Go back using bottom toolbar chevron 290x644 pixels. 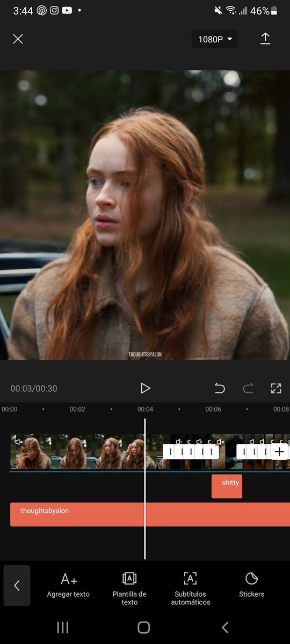pos(17,586)
